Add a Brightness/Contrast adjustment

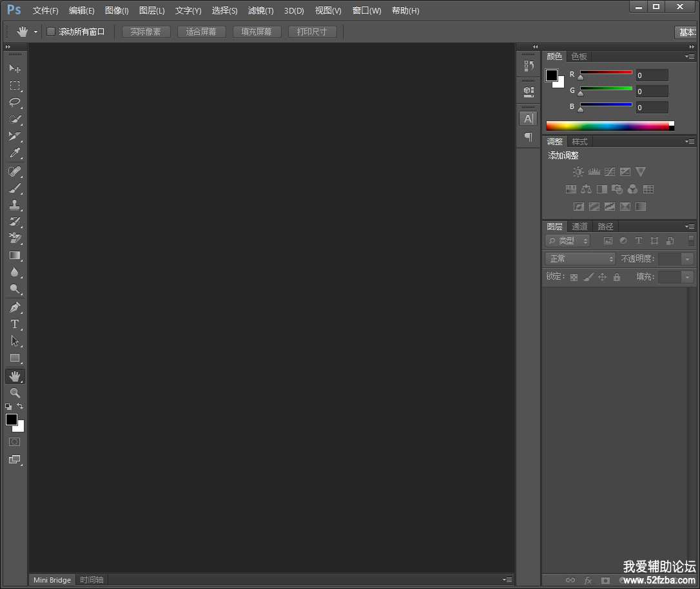click(x=578, y=172)
